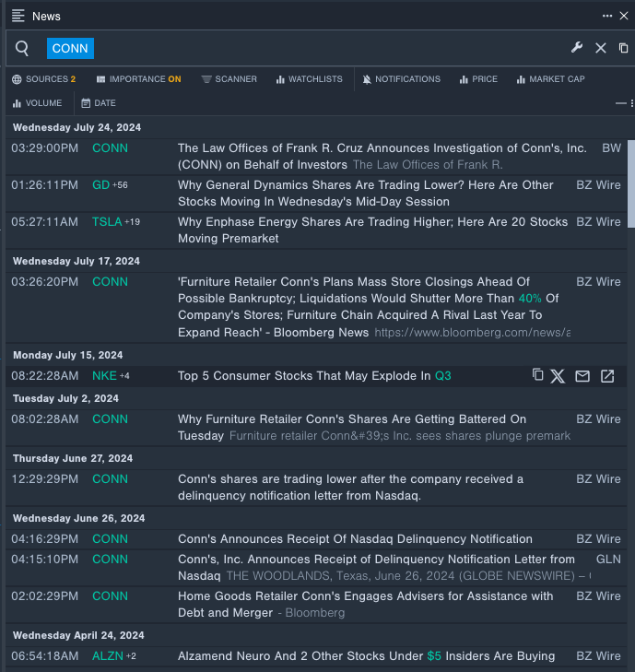
Task: Open the Conn's Engages Advisers story
Action: 366,605
